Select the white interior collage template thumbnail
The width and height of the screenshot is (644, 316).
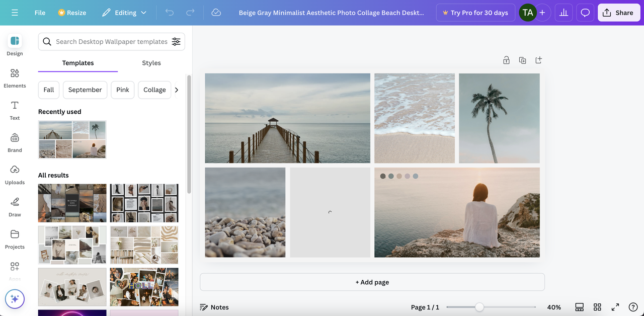[x=72, y=245]
